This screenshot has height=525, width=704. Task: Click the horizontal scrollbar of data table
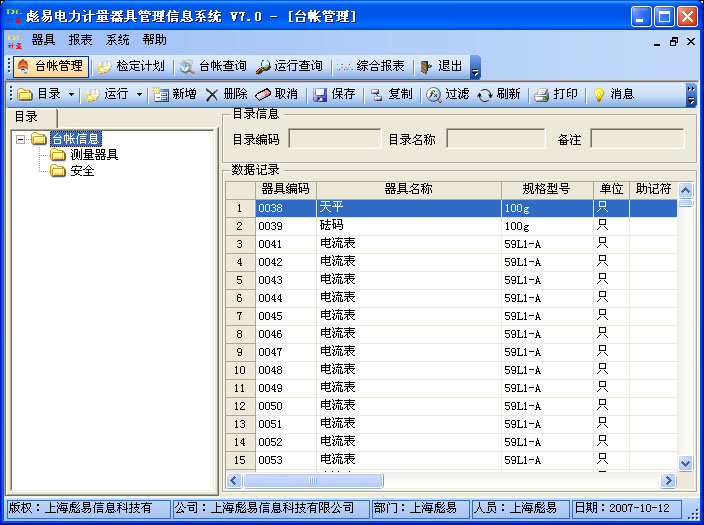point(450,481)
